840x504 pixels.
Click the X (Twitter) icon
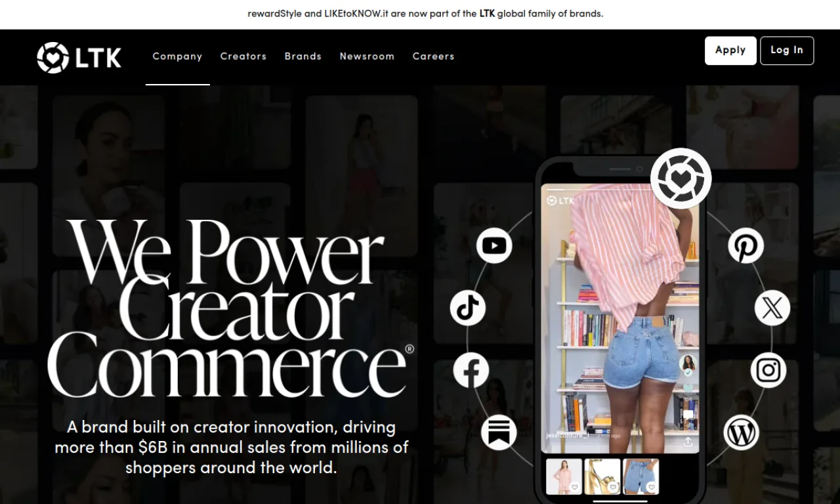(772, 308)
